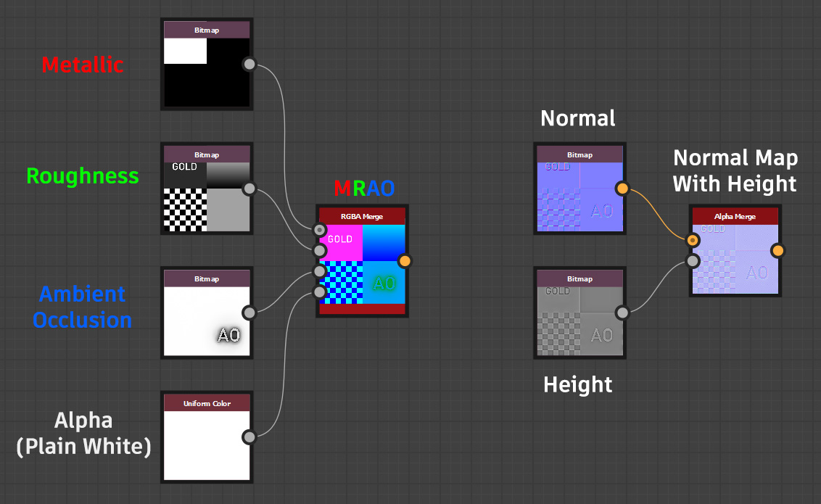Click the Uniform Color node output socket
This screenshot has height=504, width=821.
(249, 437)
